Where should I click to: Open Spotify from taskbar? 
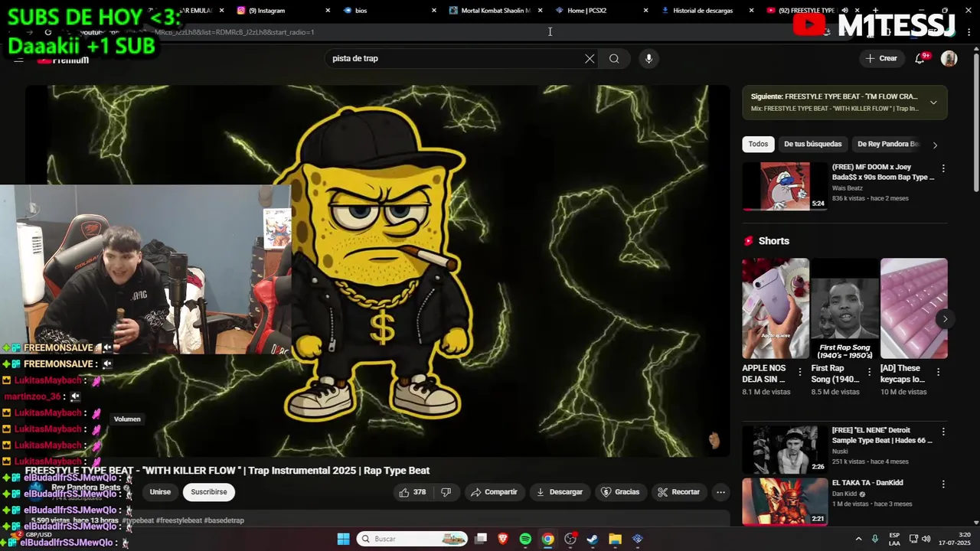pos(525,539)
